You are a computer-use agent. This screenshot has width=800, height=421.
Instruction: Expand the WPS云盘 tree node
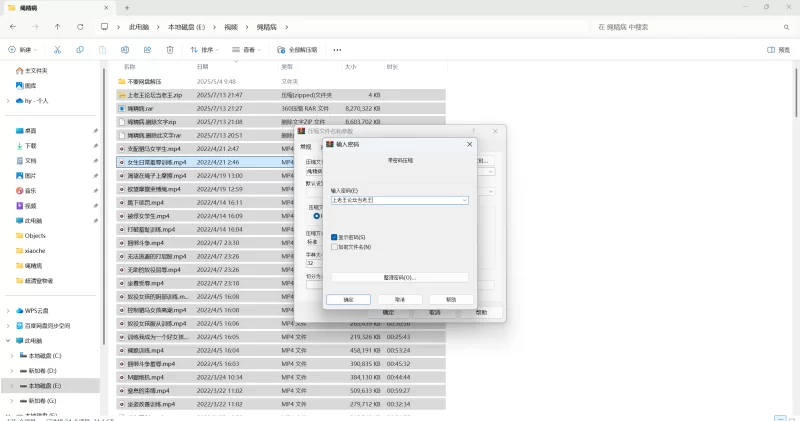pos(8,311)
